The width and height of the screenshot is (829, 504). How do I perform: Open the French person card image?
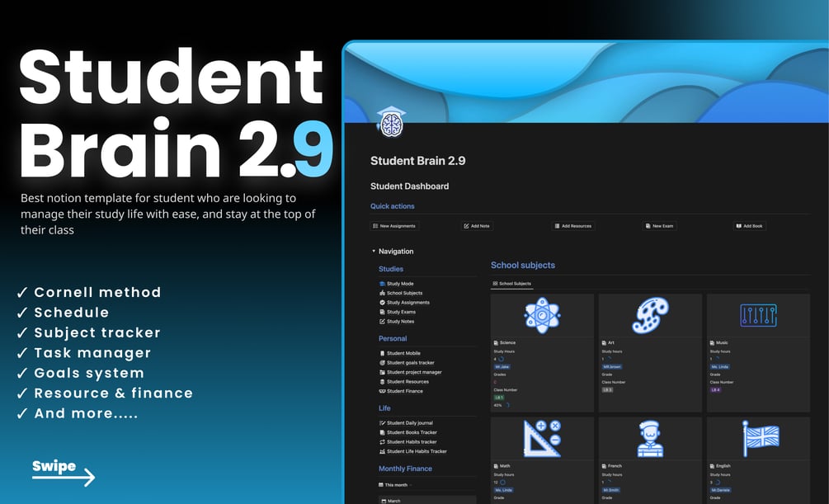coord(650,439)
